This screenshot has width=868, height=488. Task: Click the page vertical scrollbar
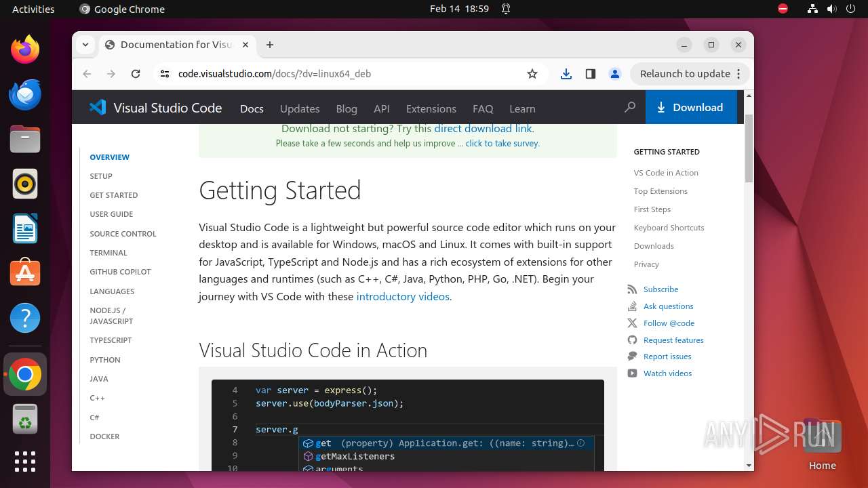(749, 149)
